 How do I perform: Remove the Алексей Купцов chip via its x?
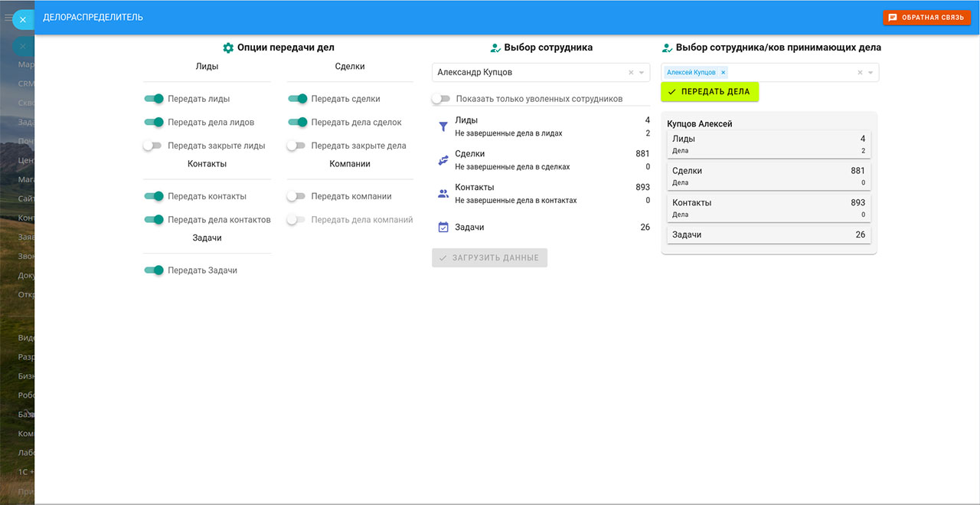[723, 73]
